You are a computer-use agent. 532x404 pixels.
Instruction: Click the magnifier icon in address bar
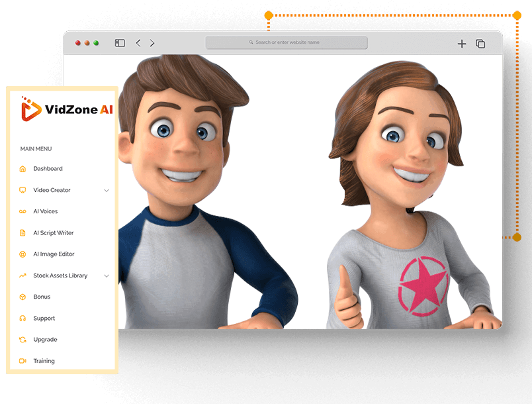(251, 42)
